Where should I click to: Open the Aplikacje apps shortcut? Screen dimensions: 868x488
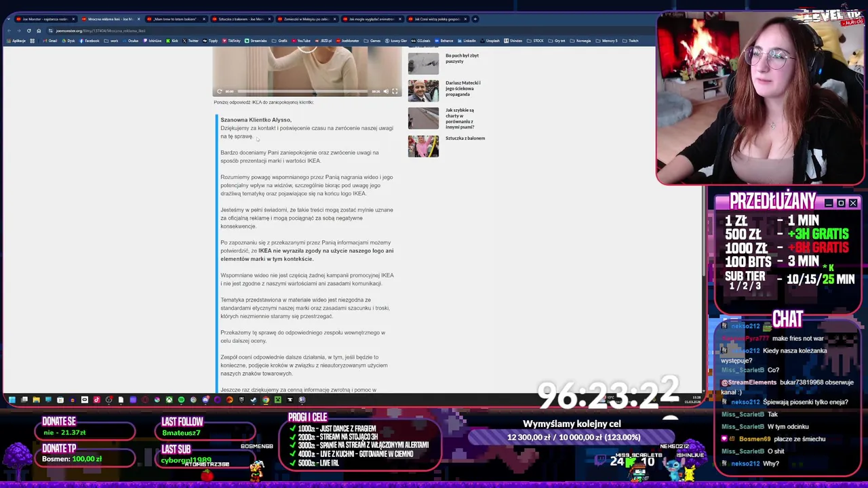pos(17,41)
